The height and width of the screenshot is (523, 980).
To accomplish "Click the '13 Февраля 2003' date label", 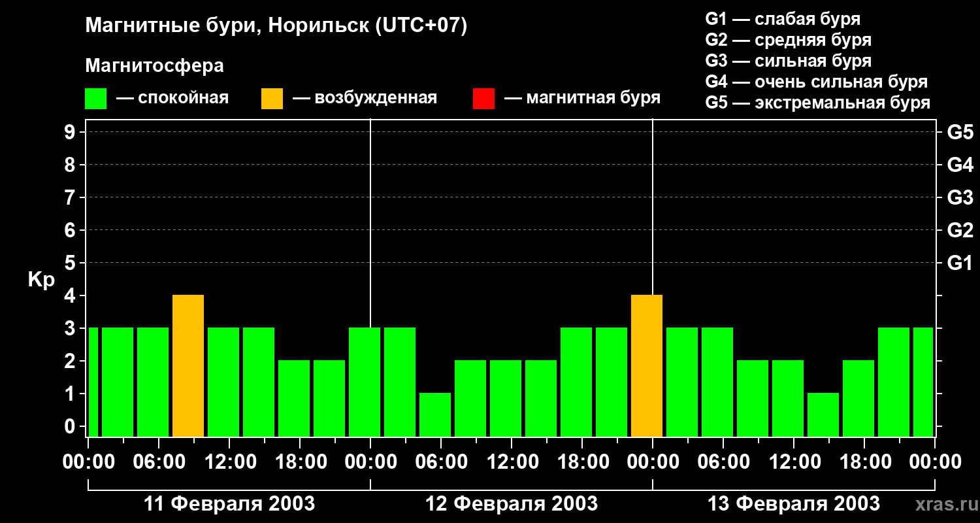I will click(794, 503).
